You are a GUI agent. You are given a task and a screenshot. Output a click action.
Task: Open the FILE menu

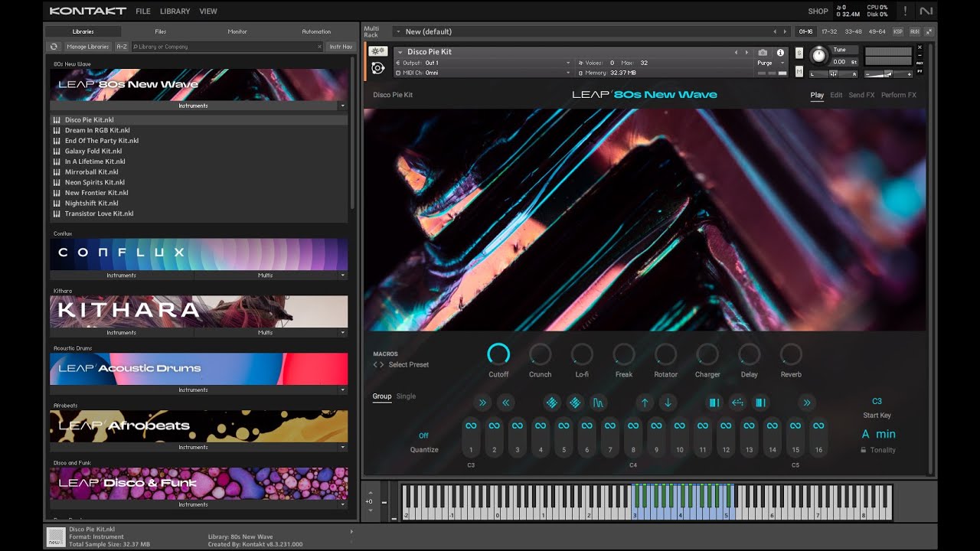(x=143, y=11)
